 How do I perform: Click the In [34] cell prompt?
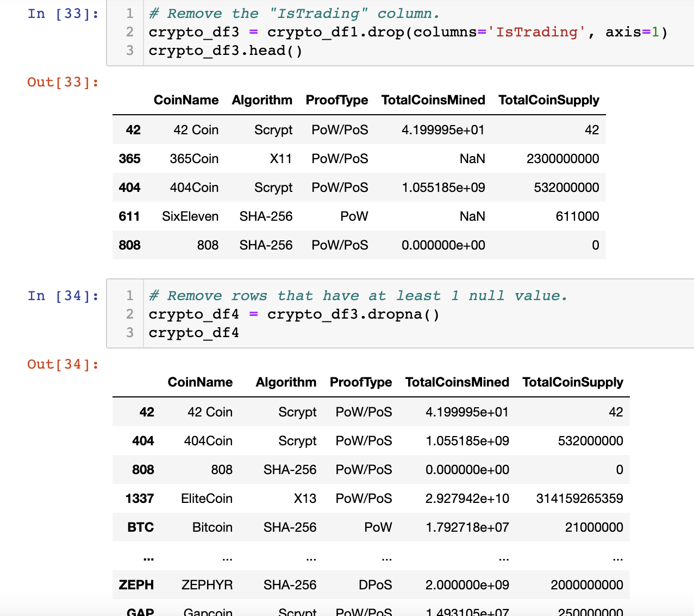coord(63,296)
